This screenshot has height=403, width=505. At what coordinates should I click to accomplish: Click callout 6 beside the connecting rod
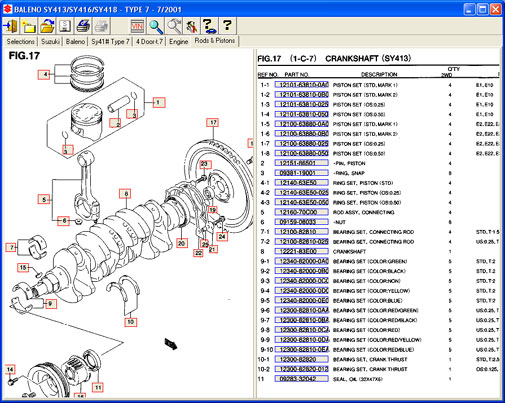pyautogui.click(x=63, y=221)
